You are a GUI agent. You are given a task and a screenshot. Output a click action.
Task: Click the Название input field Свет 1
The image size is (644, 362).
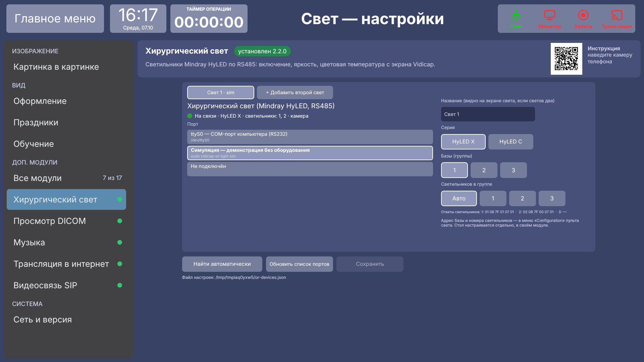(488, 114)
